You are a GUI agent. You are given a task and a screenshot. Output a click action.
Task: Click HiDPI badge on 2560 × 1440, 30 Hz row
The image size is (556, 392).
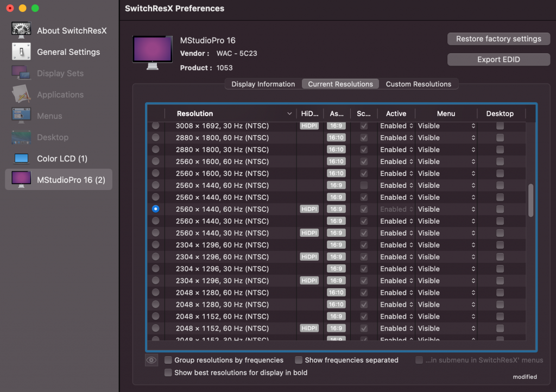309,233
